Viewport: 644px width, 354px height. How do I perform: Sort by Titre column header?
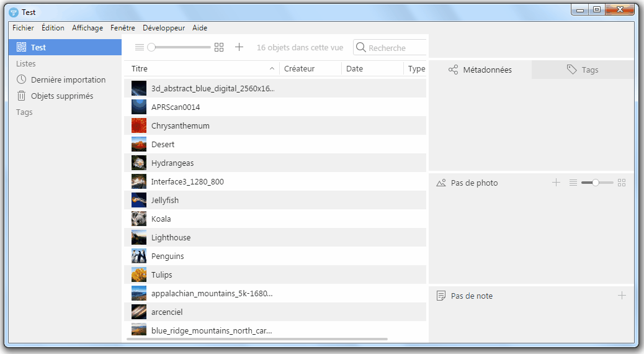click(201, 69)
